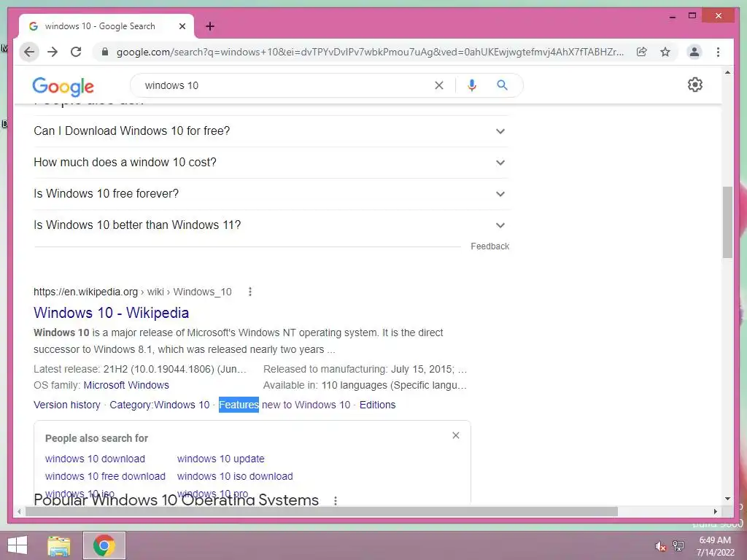Open Features new to Windows 10 link

285,405
